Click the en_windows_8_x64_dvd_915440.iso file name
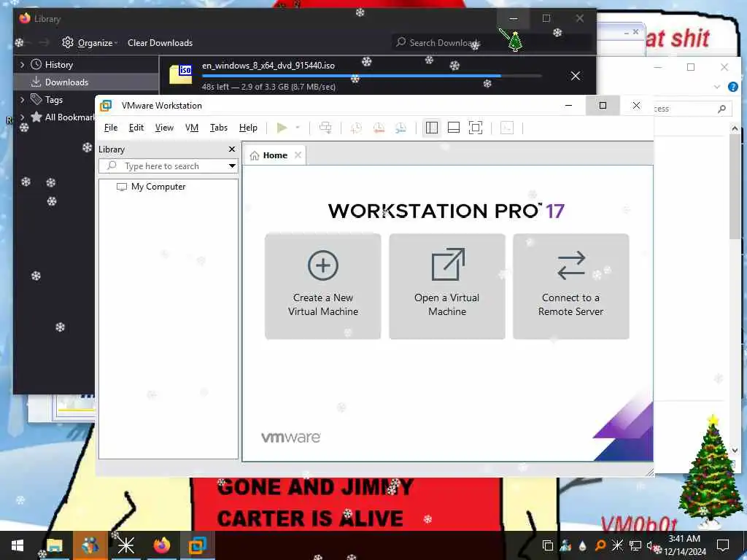This screenshot has width=747, height=560. (x=268, y=66)
